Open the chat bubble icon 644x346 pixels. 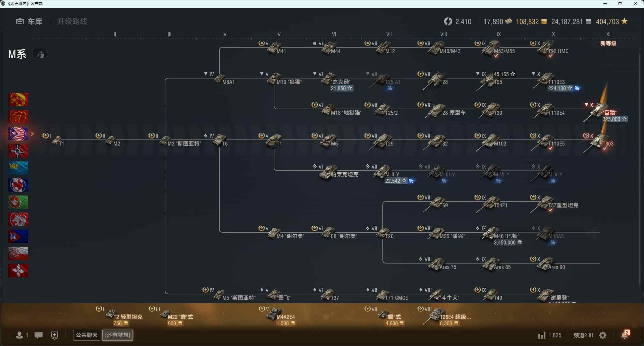(39, 335)
